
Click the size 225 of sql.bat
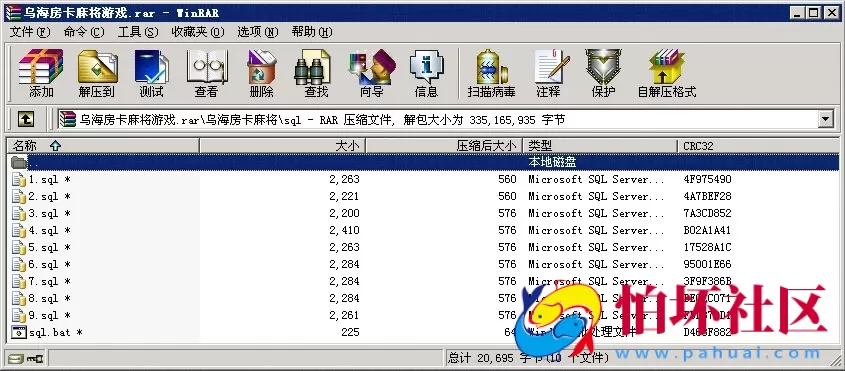pos(350,332)
